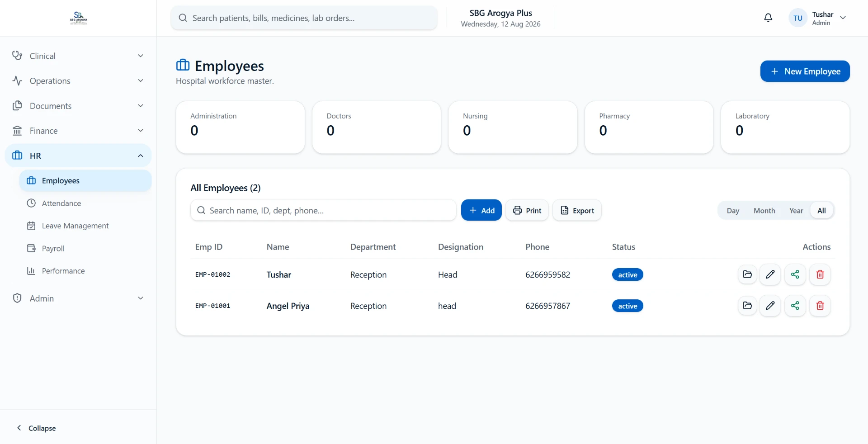Collapse the sidebar
The height and width of the screenshot is (444, 868).
coord(36,428)
